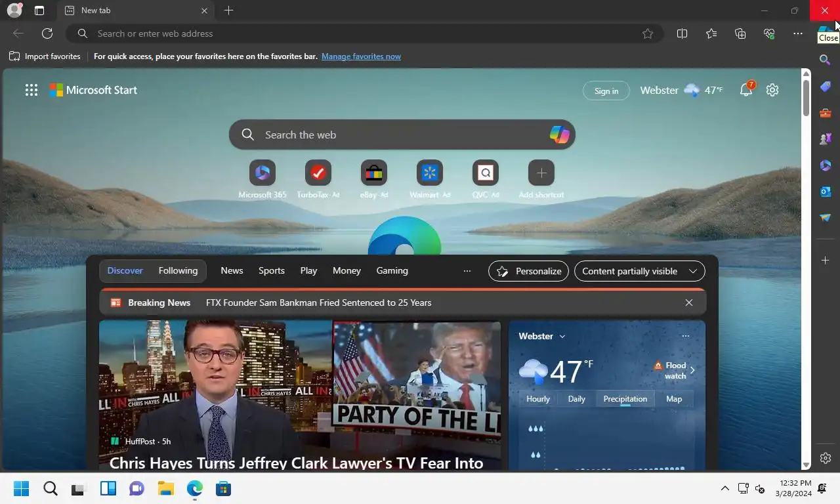Open sidebar Search icon
This screenshot has height=504, width=840.
[x=826, y=60]
